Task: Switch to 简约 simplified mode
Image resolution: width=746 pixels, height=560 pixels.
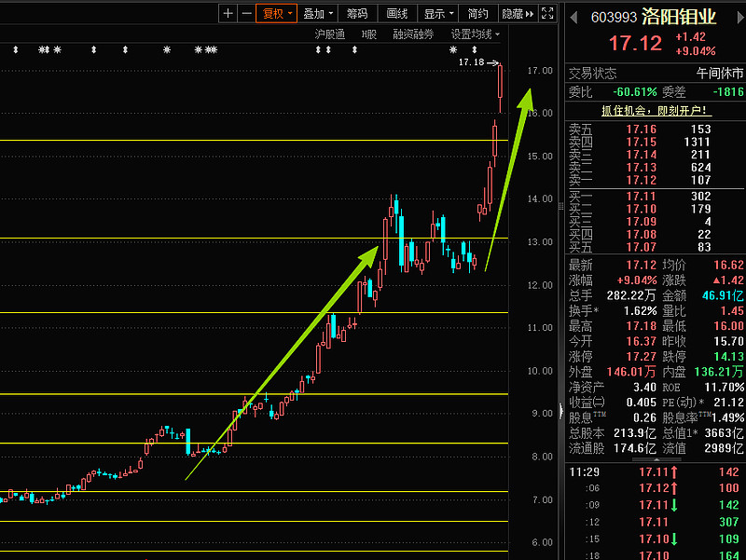Action: pos(477,13)
